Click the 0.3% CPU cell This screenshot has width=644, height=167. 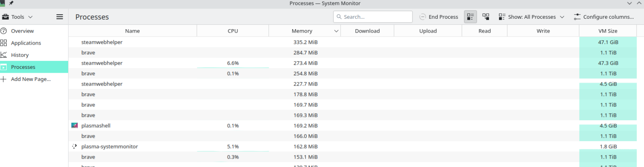pos(233,157)
